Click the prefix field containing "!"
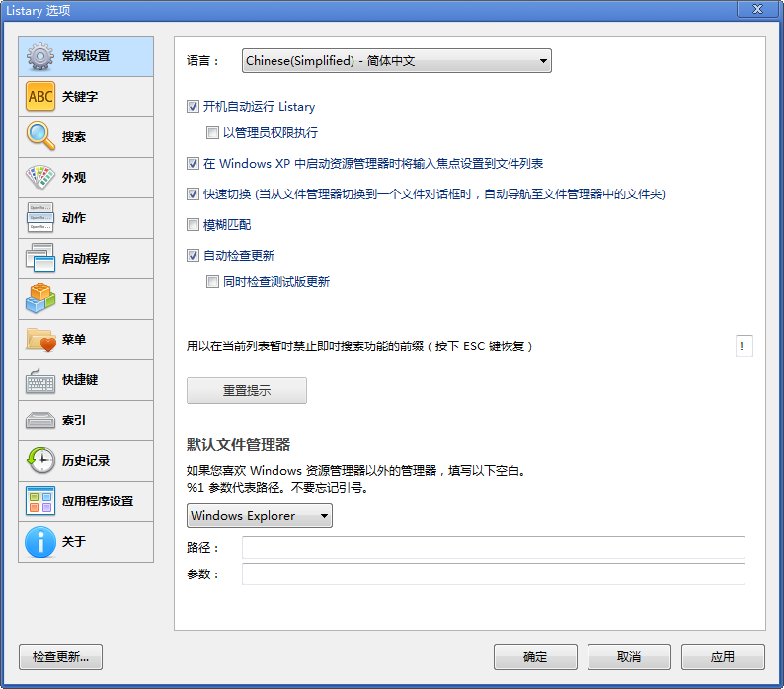Screen dimensions: 784x689 pos(744,345)
